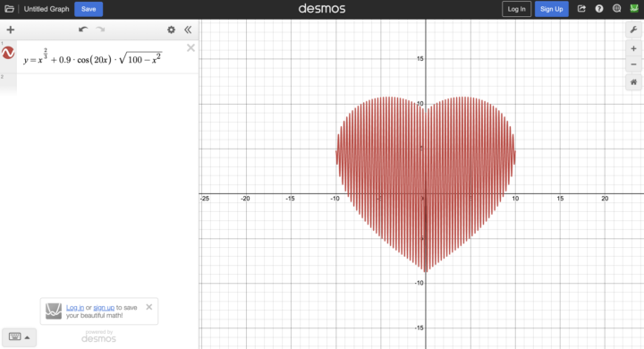Click the powered by desmos logo

pyautogui.click(x=98, y=336)
